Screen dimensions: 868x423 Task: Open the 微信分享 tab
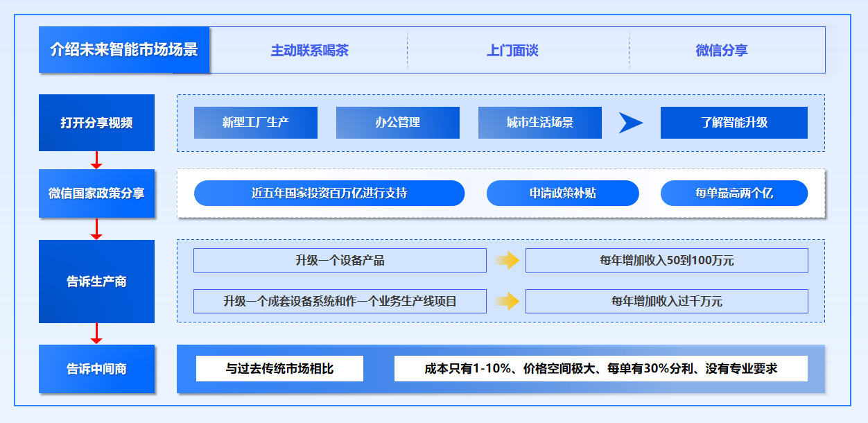coord(722,50)
